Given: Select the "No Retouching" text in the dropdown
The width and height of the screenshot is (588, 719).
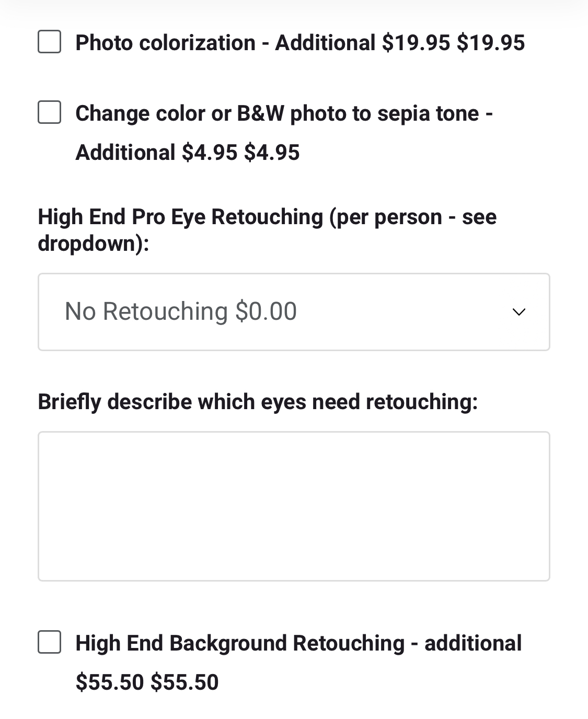Looking at the screenshot, I should coord(146,311).
